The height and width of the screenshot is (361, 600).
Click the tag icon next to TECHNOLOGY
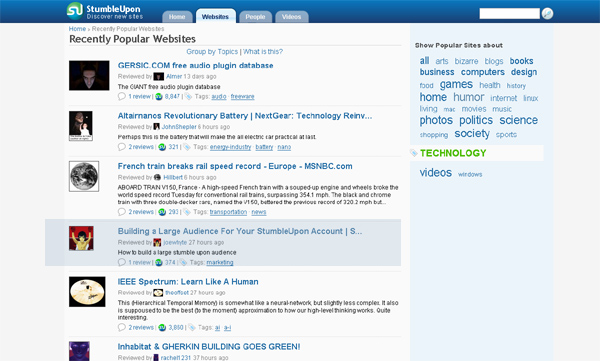click(x=414, y=153)
